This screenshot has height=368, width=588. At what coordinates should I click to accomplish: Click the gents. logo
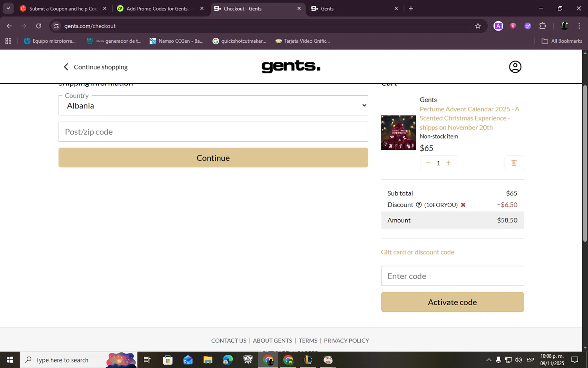[291, 67]
